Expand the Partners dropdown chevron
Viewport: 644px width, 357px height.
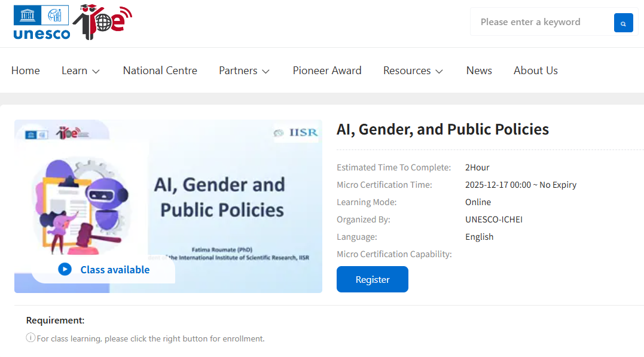pos(266,71)
